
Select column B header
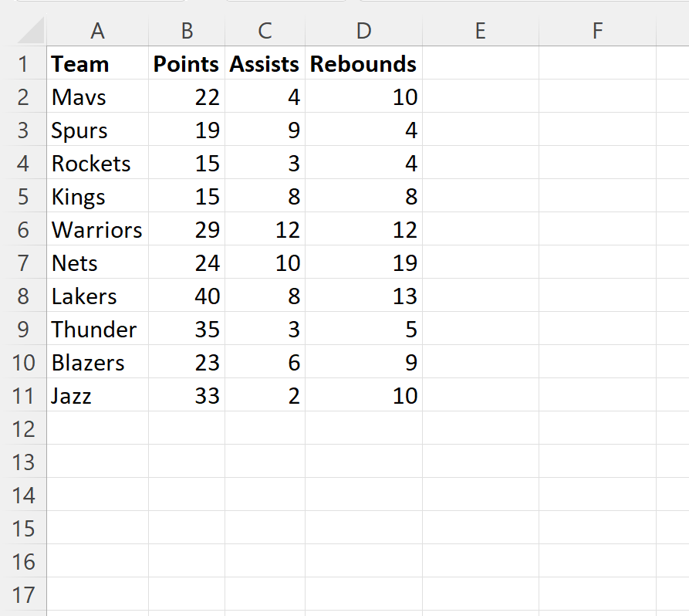[x=187, y=31]
